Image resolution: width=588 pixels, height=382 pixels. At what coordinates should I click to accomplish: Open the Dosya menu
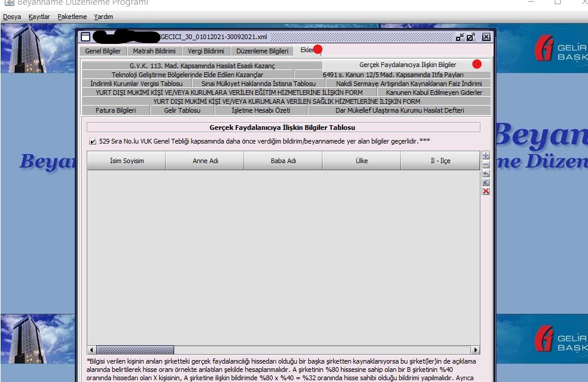11,17
